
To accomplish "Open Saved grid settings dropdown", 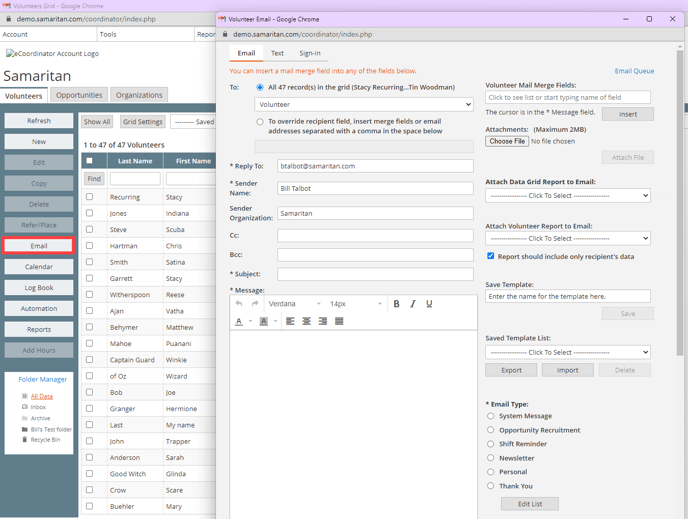I will [193, 122].
